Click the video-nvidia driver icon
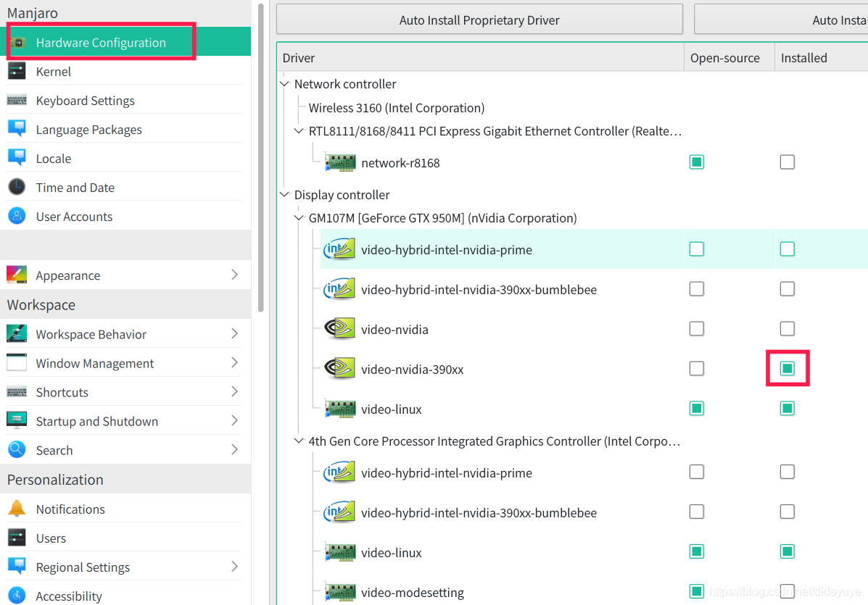This screenshot has width=868, height=605. [339, 329]
